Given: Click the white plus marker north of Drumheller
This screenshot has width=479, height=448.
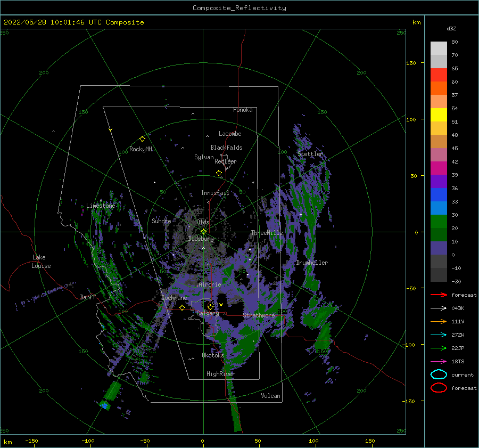Looking at the screenshot, I should pyautogui.click(x=301, y=214).
